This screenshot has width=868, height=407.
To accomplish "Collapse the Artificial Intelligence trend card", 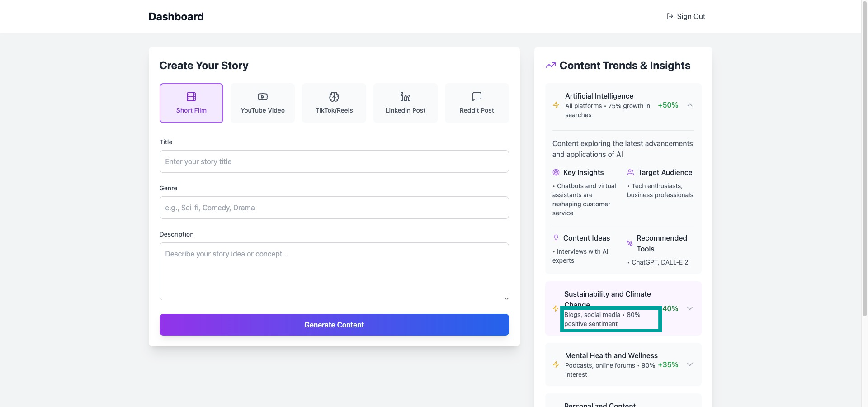I will (690, 105).
